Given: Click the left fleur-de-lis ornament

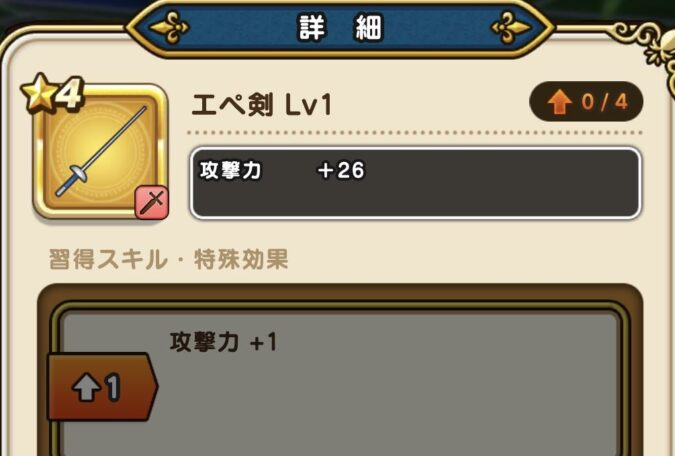Looking at the screenshot, I should click(x=168, y=28).
